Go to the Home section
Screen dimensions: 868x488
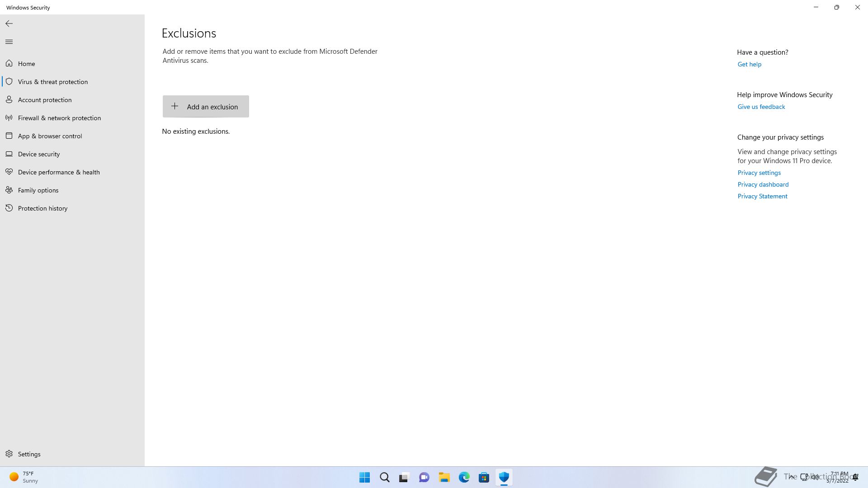72,64
